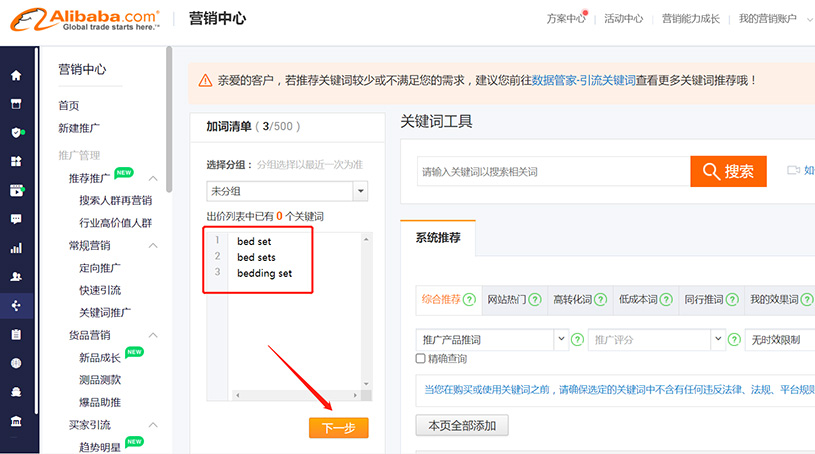
Task: Click help icon next to 低成本词
Action: [666, 300]
